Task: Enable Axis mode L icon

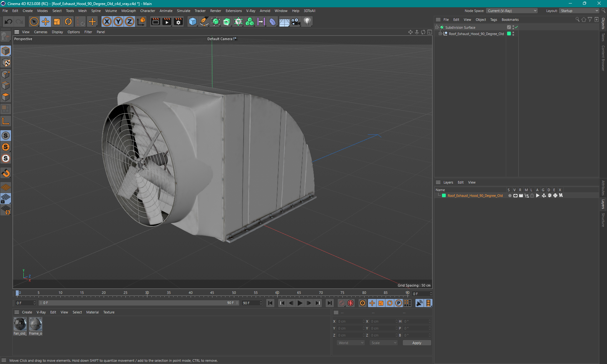Action: point(6,121)
